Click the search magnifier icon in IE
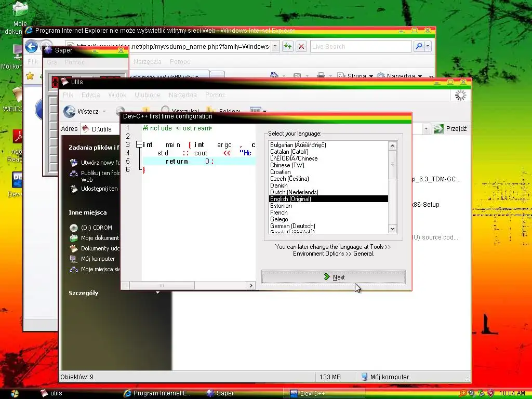The image size is (532, 399). click(419, 46)
